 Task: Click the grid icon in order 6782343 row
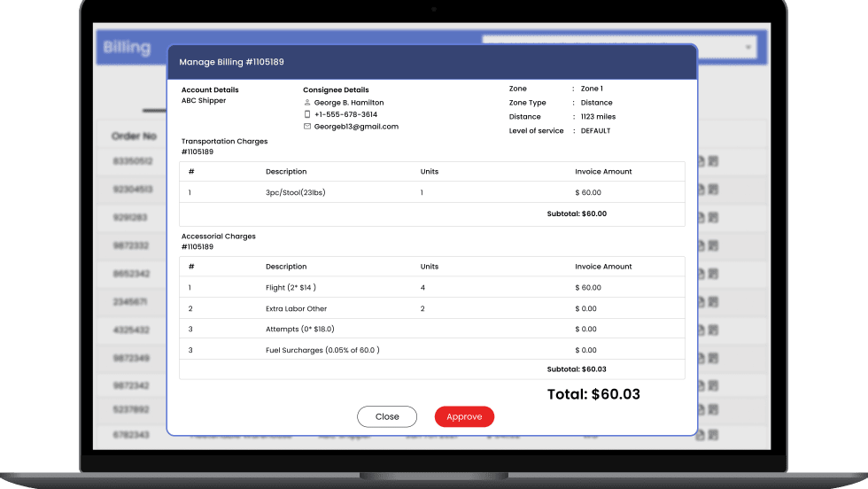[713, 435]
